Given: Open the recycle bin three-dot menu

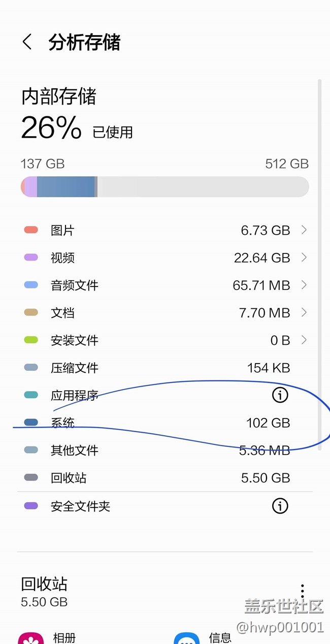Looking at the screenshot, I should (302, 591).
